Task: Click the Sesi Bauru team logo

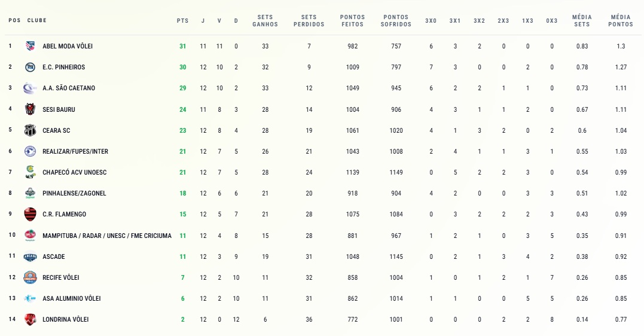Action: pos(30,109)
